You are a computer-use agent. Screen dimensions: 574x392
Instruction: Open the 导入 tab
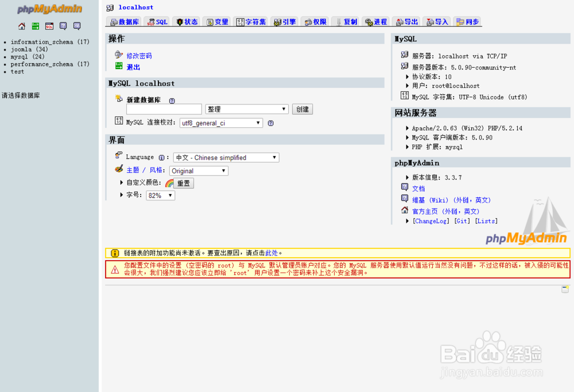[437, 22]
